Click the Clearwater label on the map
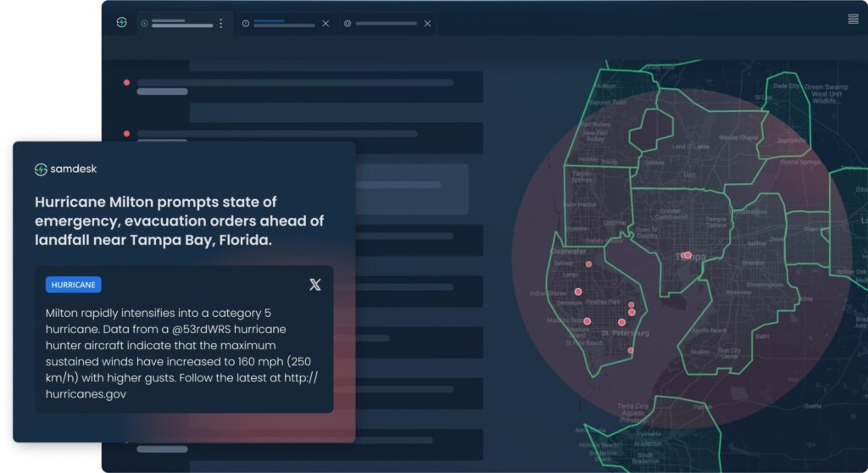Image resolution: width=868 pixels, height=473 pixels. point(567,252)
